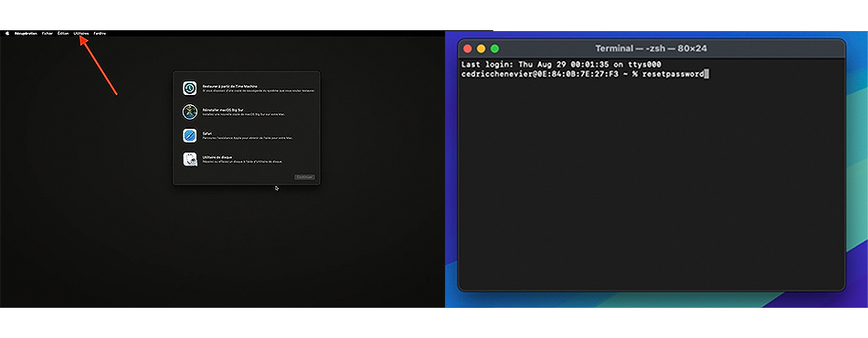Choose the 'Safari' option label
Screen dimensions: 868x338
207,134
